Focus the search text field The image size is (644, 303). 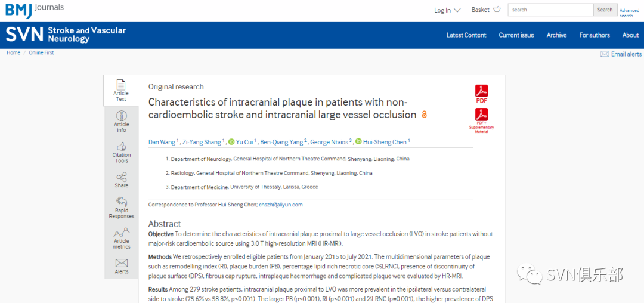pos(551,10)
